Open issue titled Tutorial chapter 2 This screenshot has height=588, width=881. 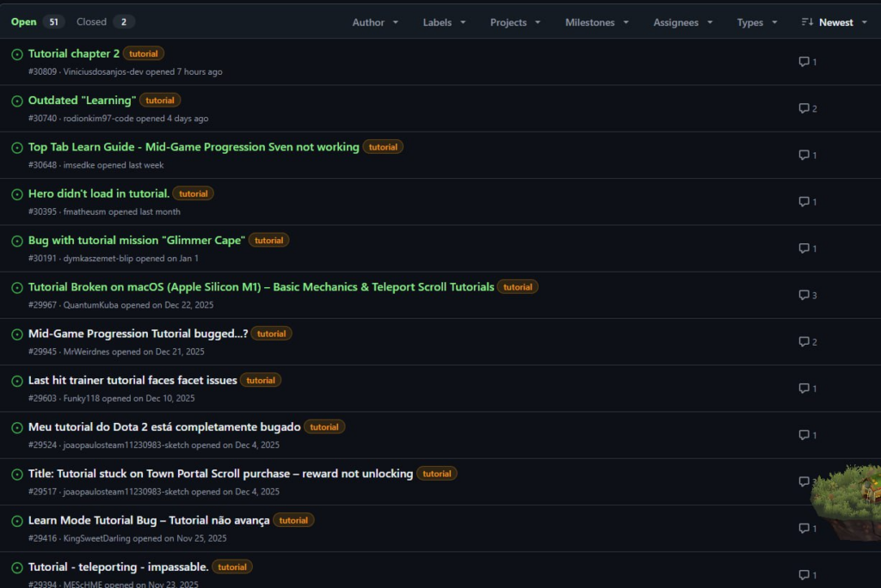[74, 53]
